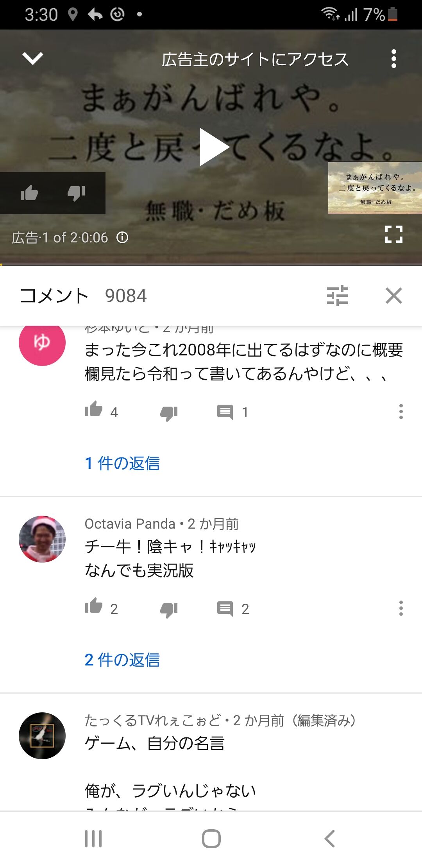
Task: Open the comment sort filter icon
Action: 338,296
